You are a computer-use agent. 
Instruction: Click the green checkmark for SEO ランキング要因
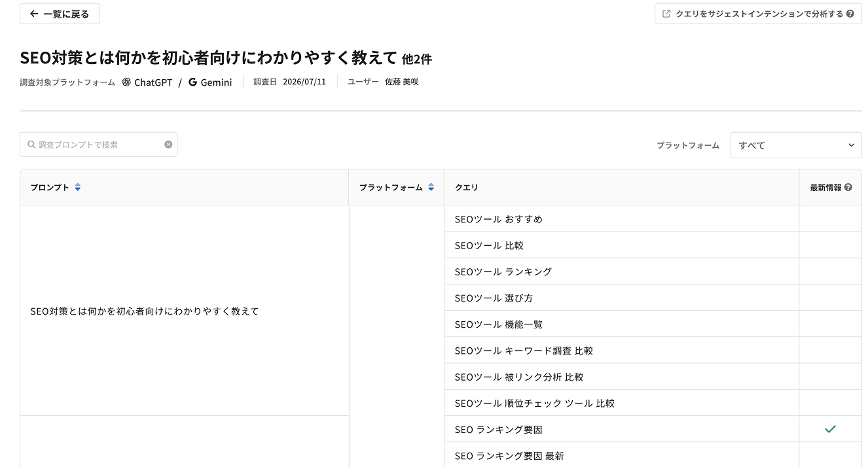(830, 429)
